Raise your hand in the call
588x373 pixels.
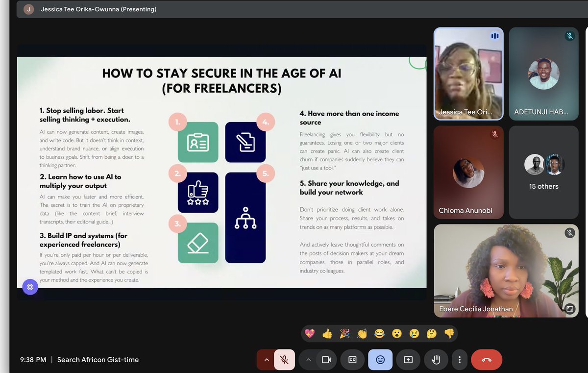[x=436, y=359]
